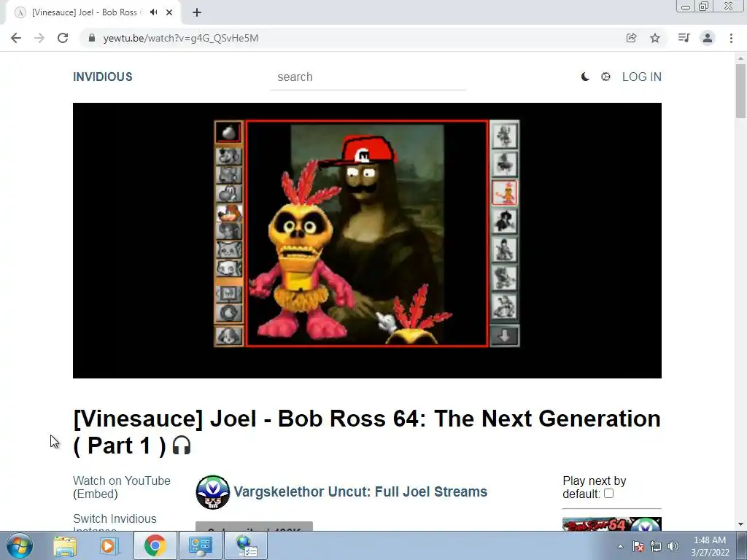Open the control panel taskbar icon
Screen dimensions: 747x560
coord(200,545)
